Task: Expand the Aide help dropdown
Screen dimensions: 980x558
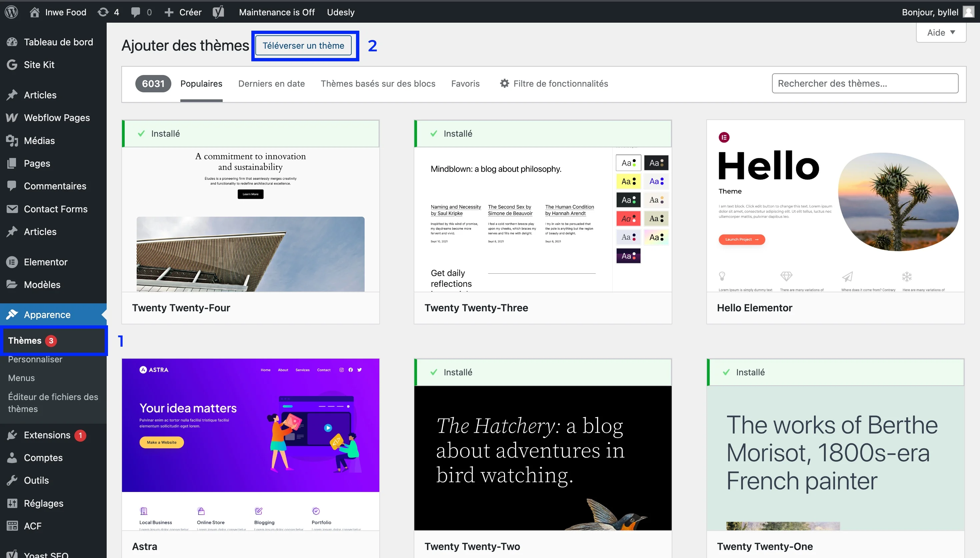Action: click(941, 33)
